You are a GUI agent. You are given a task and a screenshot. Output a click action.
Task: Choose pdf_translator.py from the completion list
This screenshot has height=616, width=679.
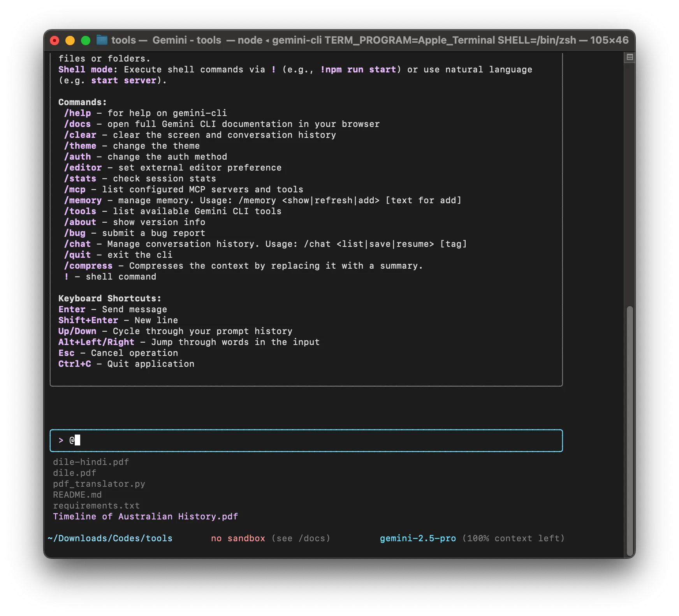[x=99, y=484]
